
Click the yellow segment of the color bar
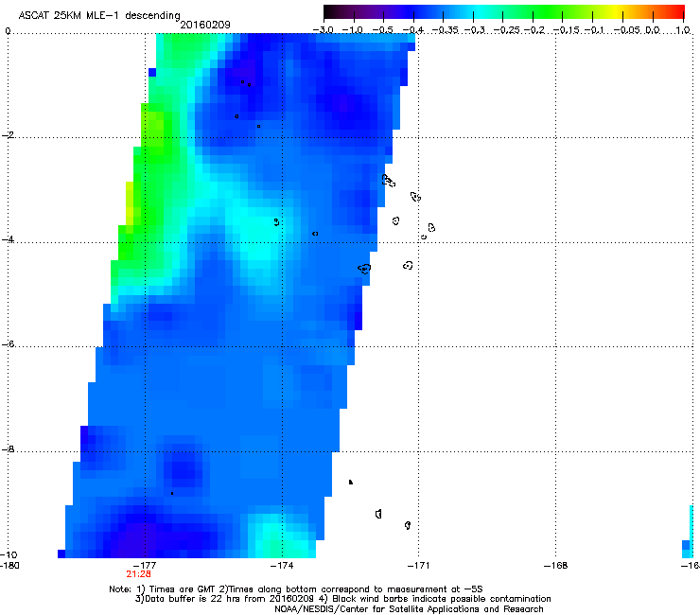click(619, 11)
